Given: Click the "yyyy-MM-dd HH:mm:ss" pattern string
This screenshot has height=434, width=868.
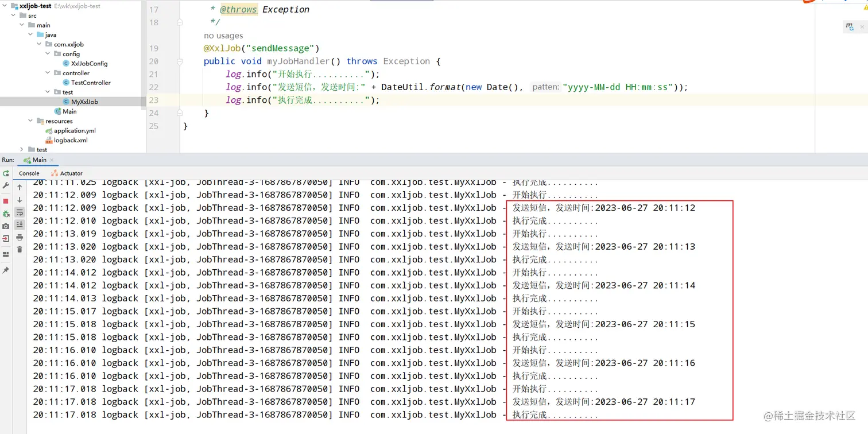Looking at the screenshot, I should (618, 87).
